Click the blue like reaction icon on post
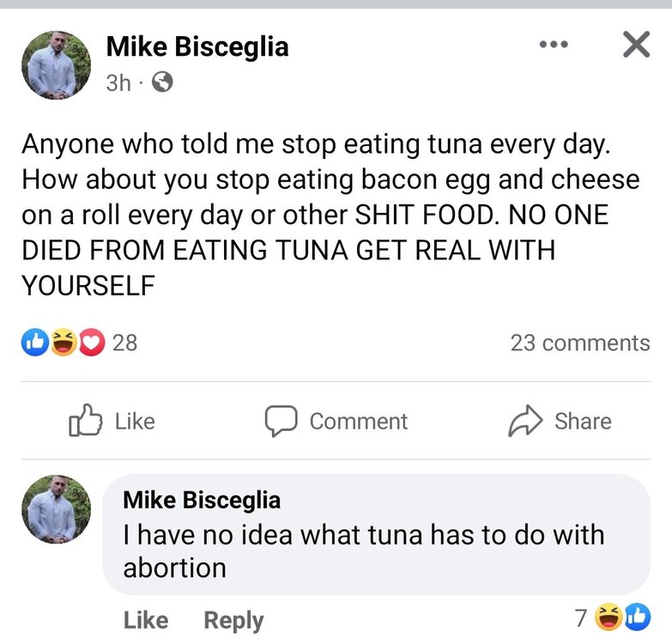 35,343
